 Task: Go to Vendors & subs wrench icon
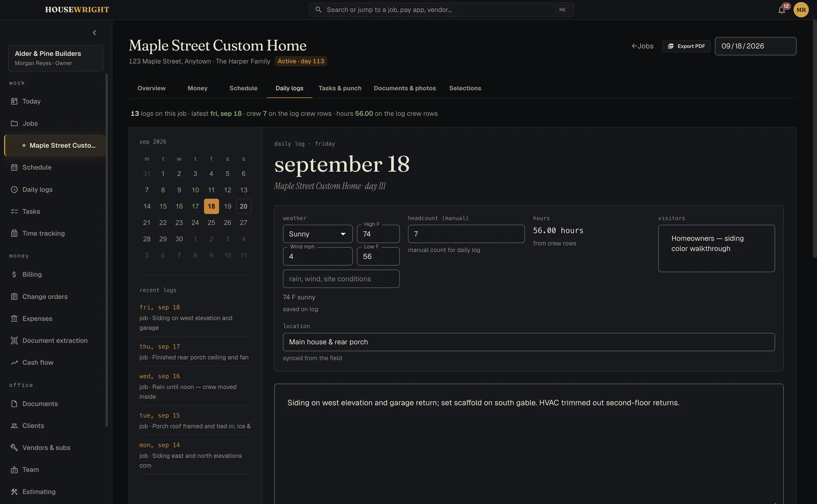(x=14, y=448)
